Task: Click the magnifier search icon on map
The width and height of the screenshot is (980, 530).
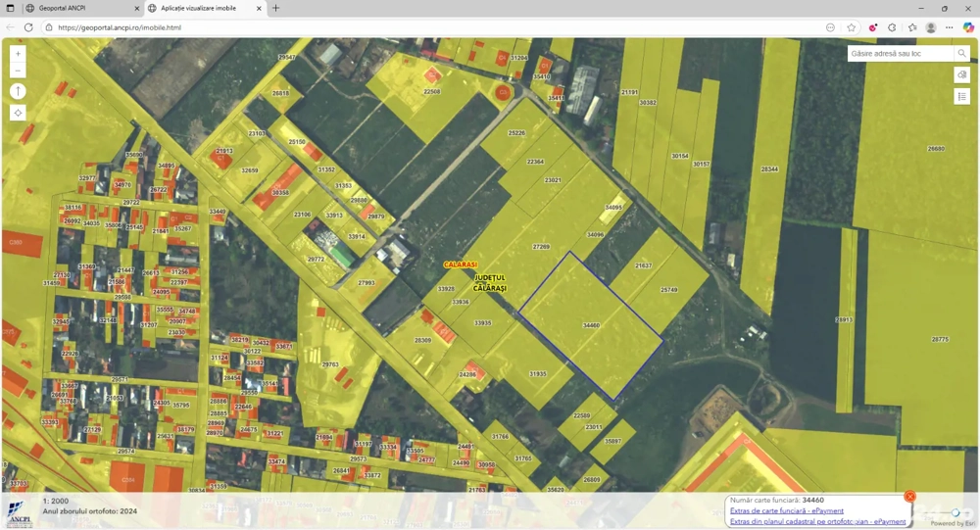Action: [x=962, y=53]
